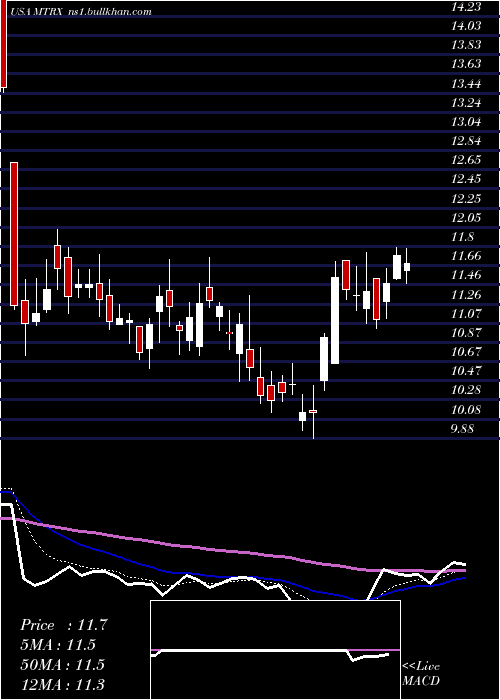
Task: Select the 10.67 price axis label
Action: tap(466, 352)
